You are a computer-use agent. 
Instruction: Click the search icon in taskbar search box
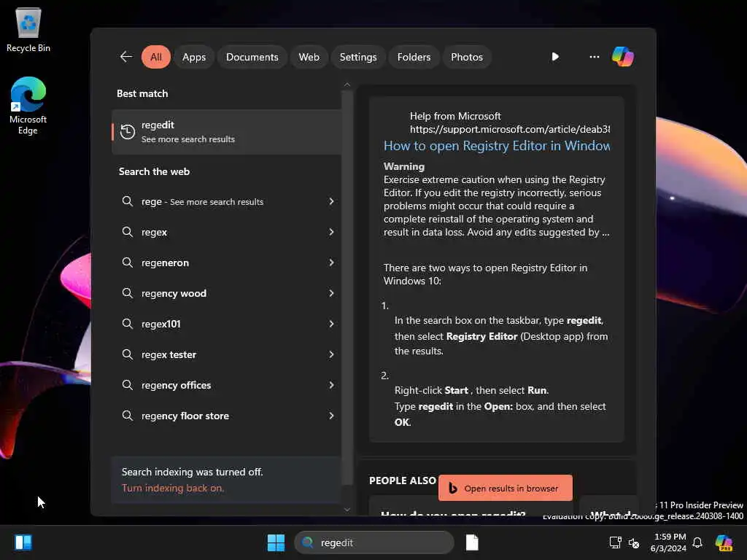(x=308, y=542)
